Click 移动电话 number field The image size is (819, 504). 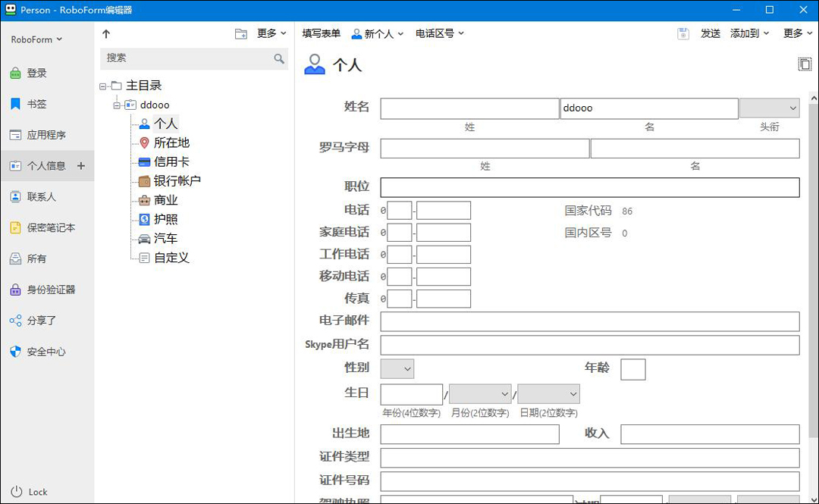(444, 277)
